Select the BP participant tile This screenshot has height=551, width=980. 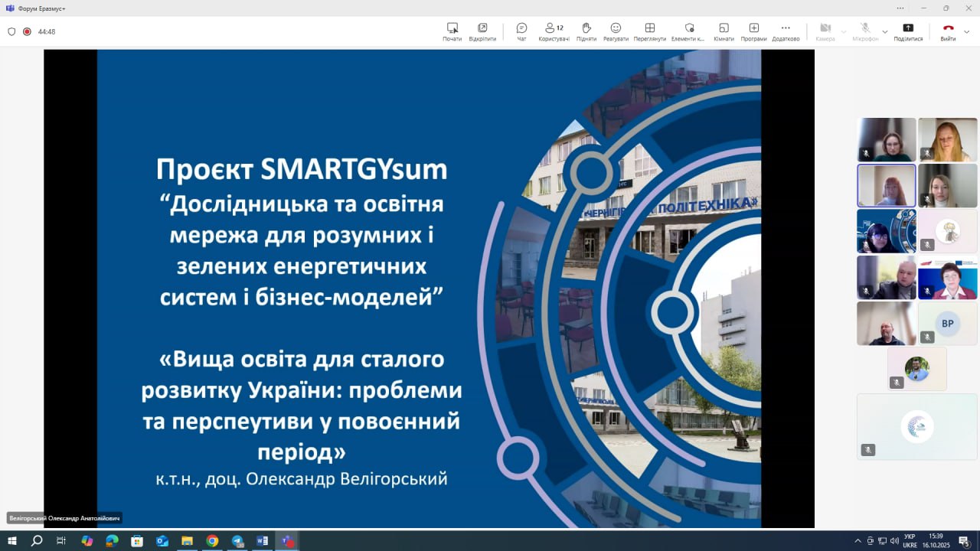click(947, 324)
